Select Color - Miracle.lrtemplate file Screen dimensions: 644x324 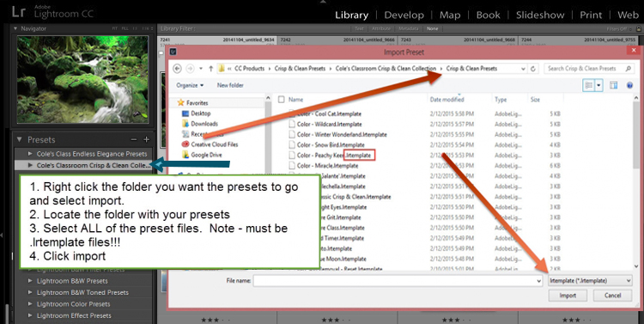(327, 166)
